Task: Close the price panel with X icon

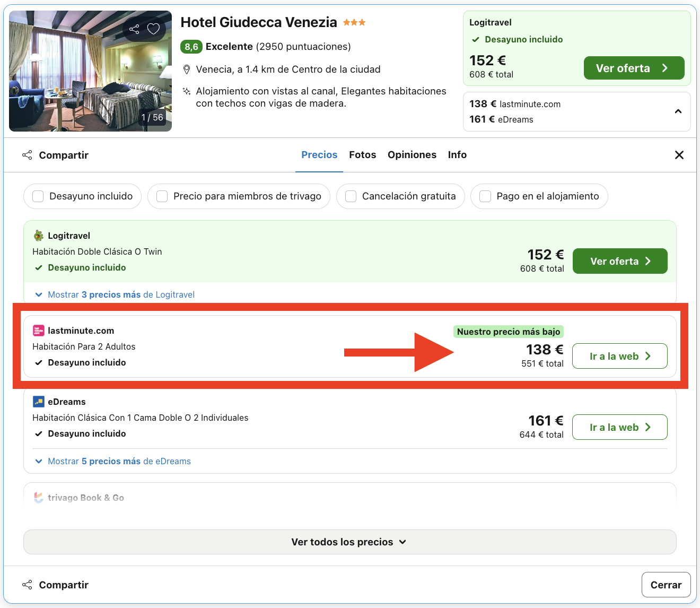Action: (x=679, y=155)
